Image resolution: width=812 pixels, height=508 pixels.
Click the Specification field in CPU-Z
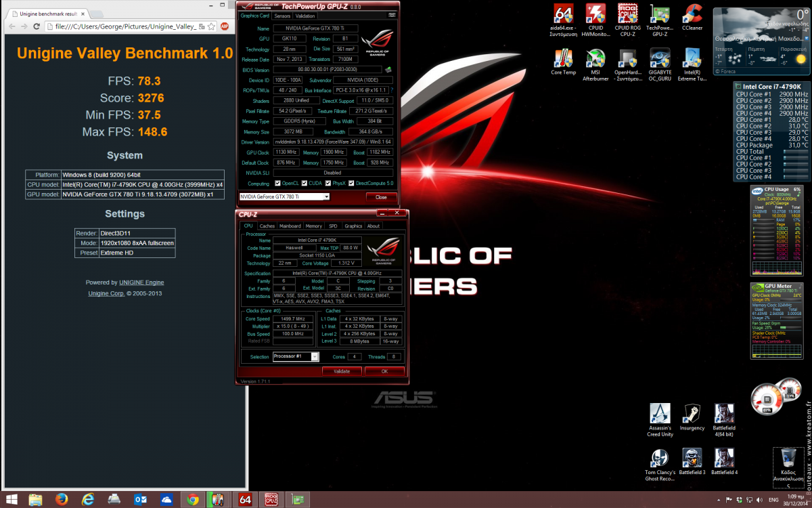click(x=336, y=273)
